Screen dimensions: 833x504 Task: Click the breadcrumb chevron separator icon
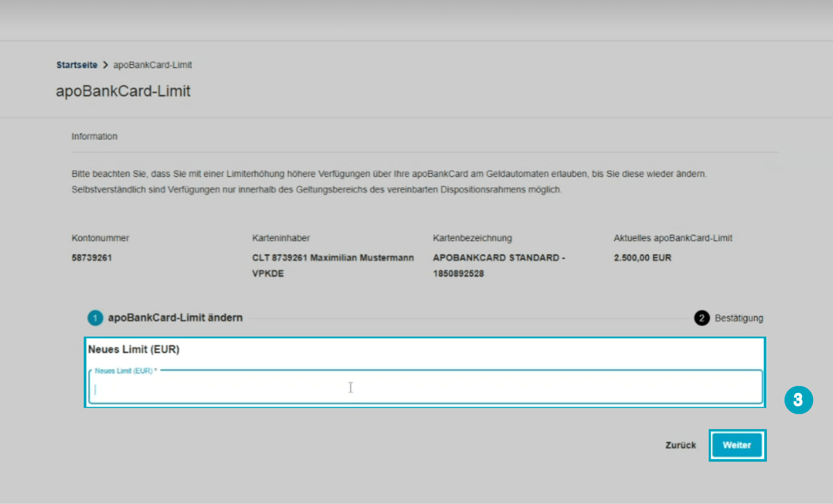point(105,65)
